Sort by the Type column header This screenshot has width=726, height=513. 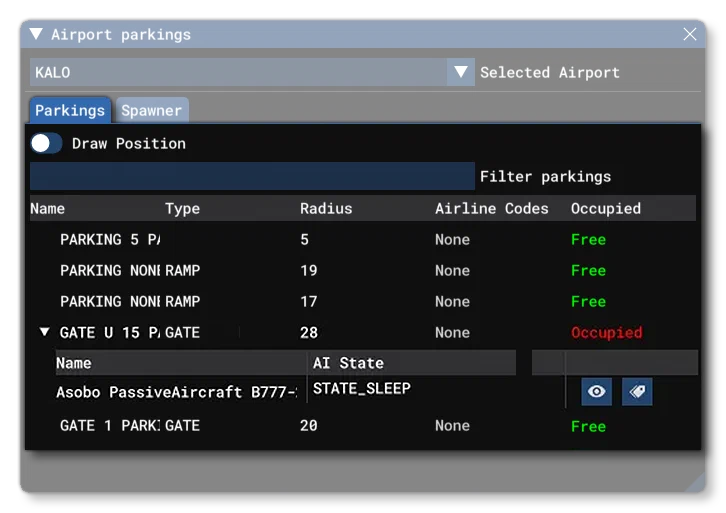(x=182, y=208)
